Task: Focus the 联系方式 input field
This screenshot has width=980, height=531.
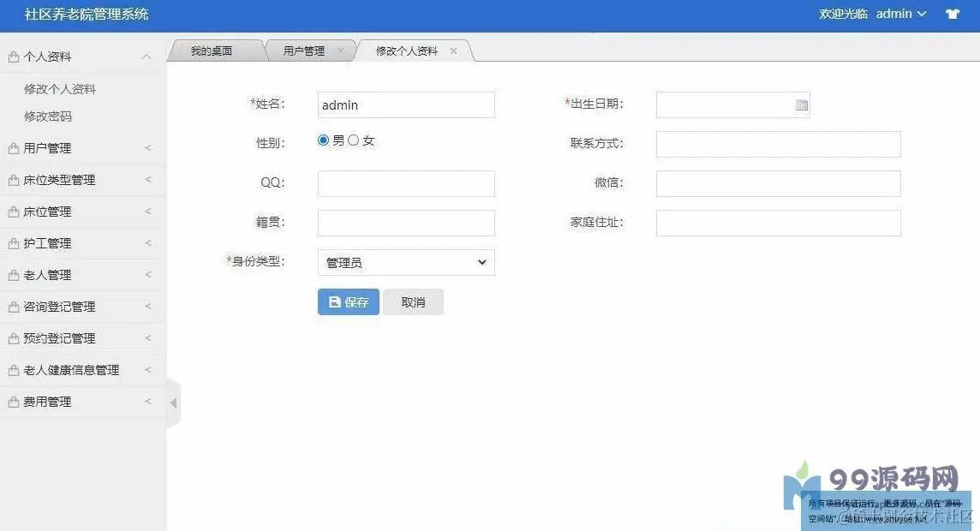Action: coord(778,144)
